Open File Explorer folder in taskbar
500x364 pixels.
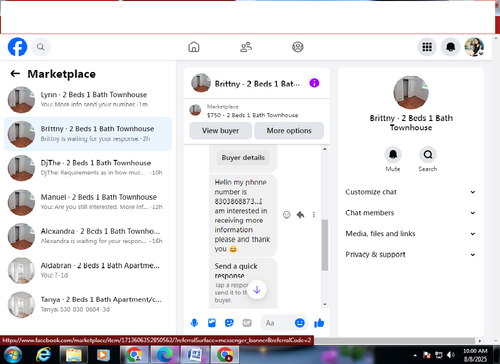pos(74,355)
